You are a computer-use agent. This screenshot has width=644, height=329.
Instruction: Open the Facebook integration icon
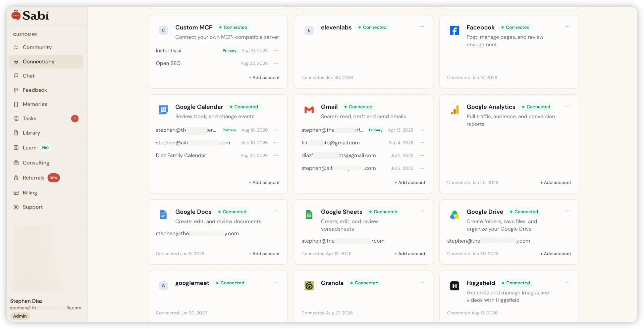pyautogui.click(x=454, y=31)
